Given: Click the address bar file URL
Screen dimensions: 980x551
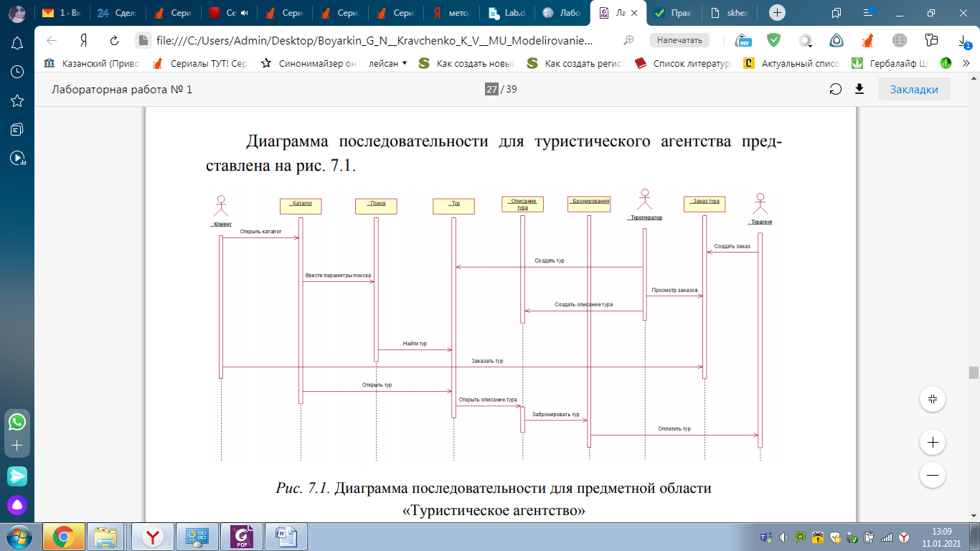Looking at the screenshot, I should coord(375,40).
